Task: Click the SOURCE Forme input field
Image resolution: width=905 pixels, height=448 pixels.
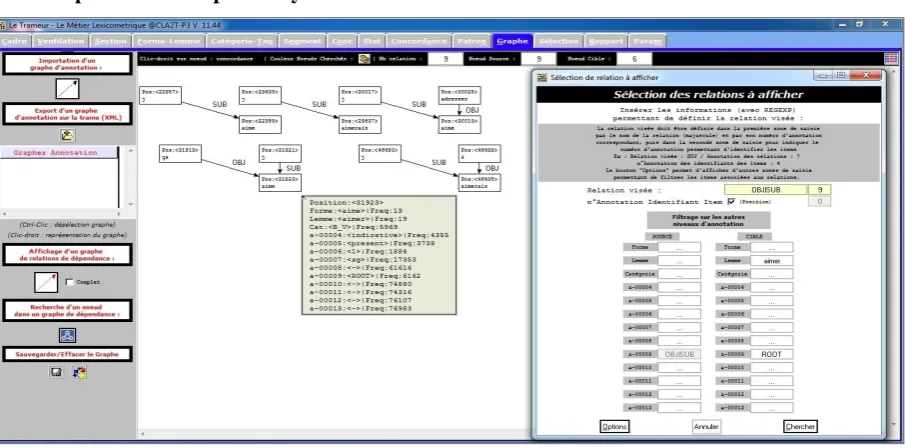Action: (679, 247)
